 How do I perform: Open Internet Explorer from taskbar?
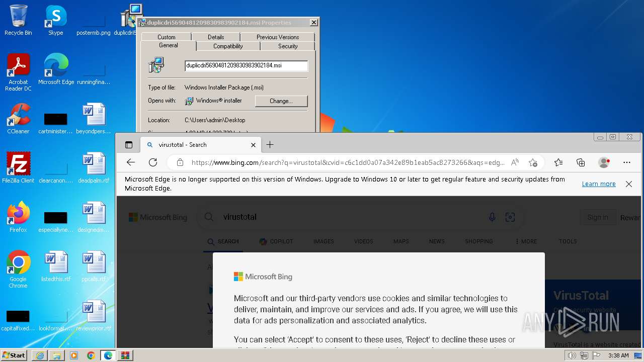click(x=40, y=355)
